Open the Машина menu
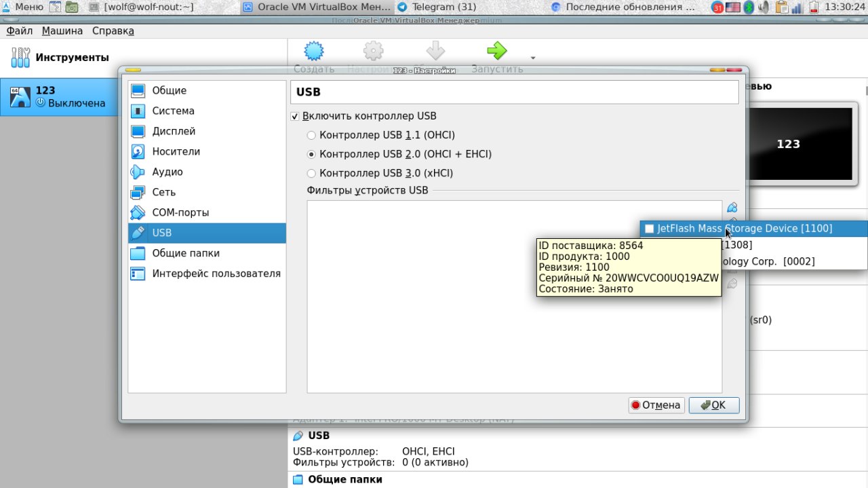The width and height of the screenshot is (868, 488). pos(62,31)
